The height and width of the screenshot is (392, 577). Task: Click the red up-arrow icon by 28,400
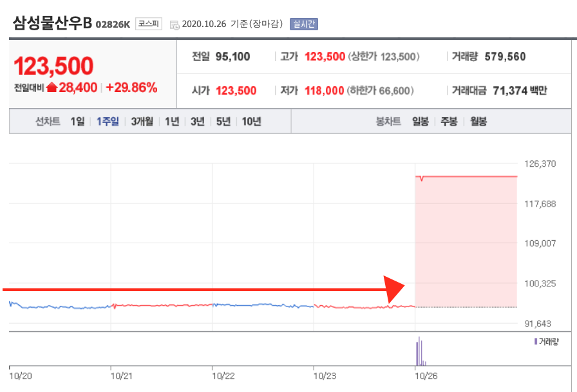[52, 87]
